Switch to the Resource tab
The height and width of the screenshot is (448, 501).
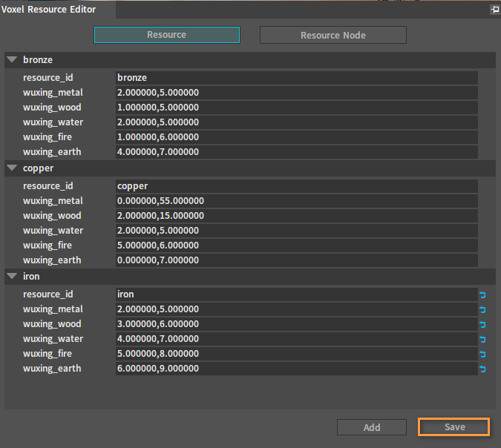pos(166,35)
